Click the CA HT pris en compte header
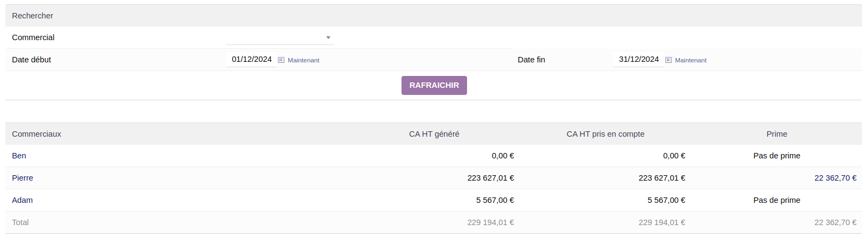 click(x=605, y=134)
